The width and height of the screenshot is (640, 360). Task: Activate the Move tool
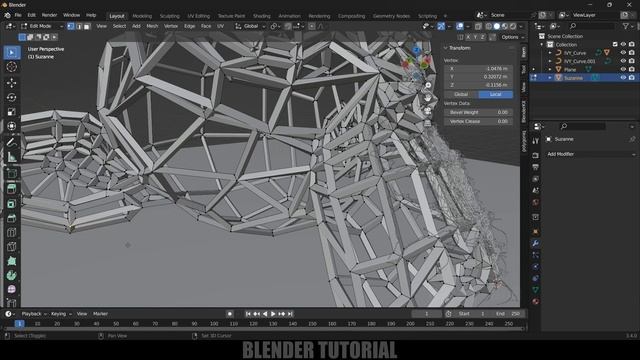tap(12, 83)
